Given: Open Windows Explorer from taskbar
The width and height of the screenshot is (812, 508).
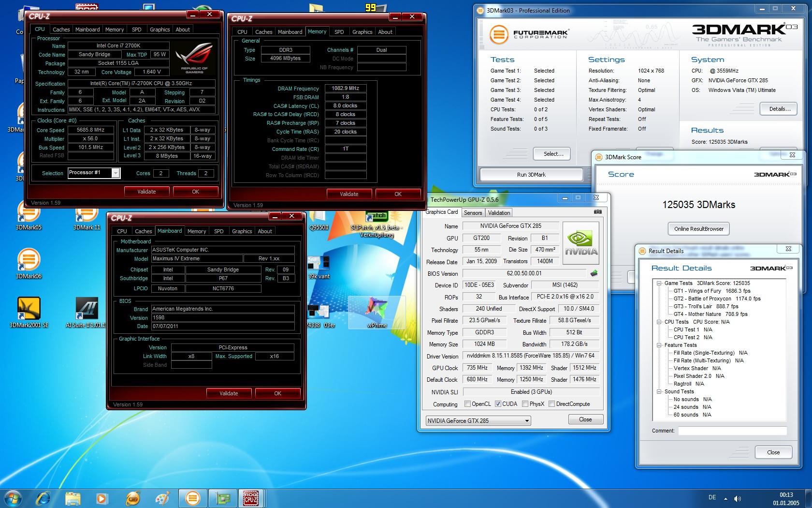Looking at the screenshot, I should 72,498.
